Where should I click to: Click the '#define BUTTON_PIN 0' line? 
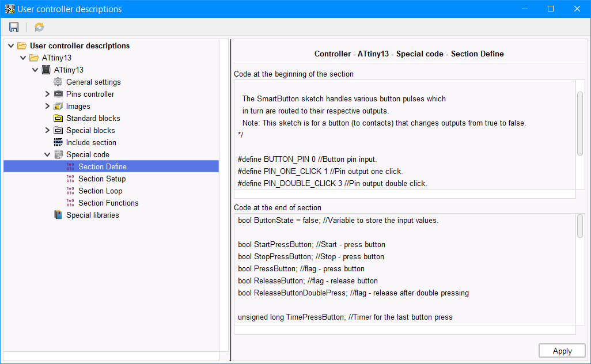307,159
